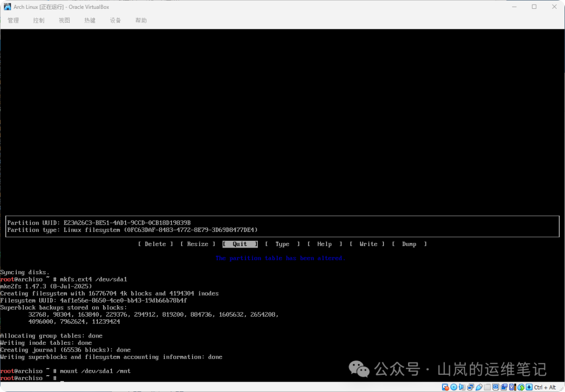The width and height of the screenshot is (565, 392).
Task: Click the Help option in cfdisk
Action: click(325, 244)
